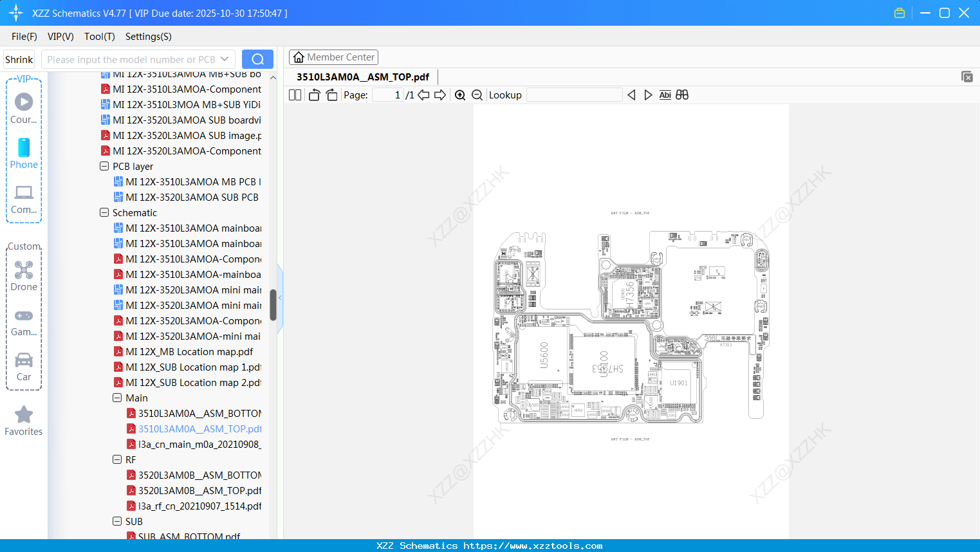
Task: Open the model number search dropdown
Action: pyautogui.click(x=224, y=59)
